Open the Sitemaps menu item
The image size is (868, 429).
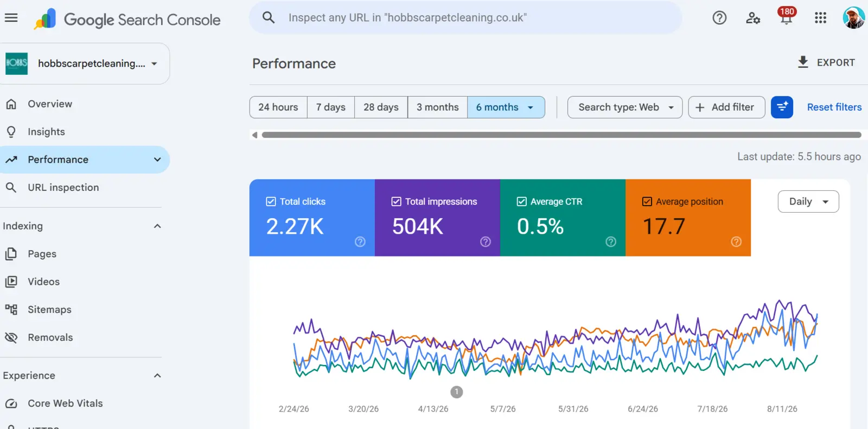pyautogui.click(x=49, y=310)
